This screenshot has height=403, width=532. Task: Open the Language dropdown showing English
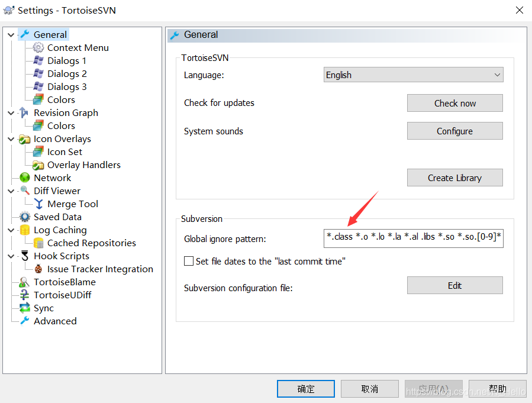(413, 75)
